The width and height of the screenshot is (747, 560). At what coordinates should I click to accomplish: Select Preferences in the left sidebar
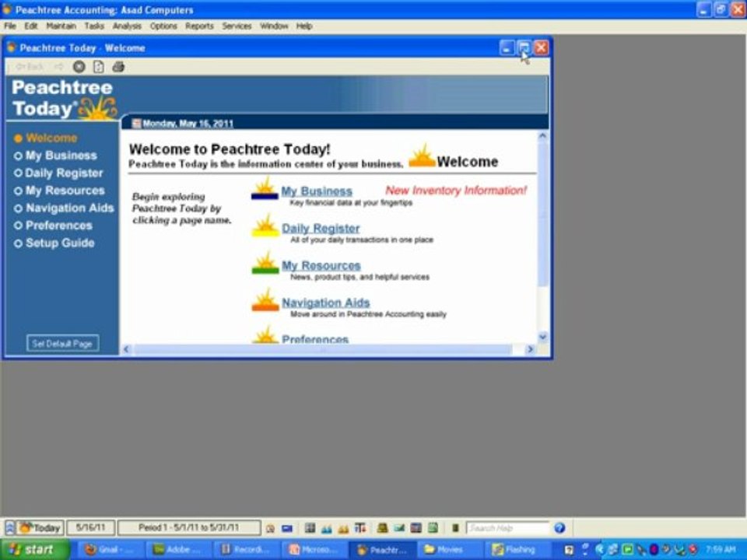point(53,226)
